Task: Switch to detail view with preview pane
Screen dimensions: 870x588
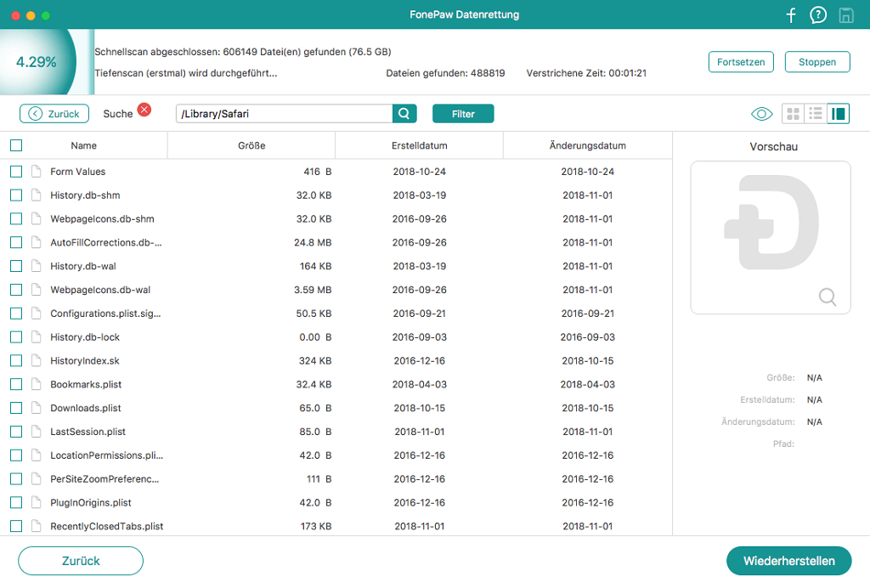Action: [838, 114]
